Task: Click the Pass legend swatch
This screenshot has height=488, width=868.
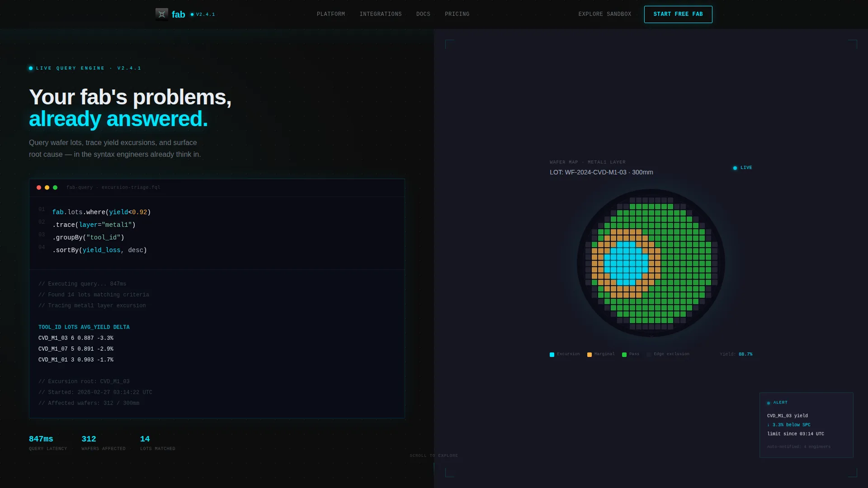Action: coord(624,354)
